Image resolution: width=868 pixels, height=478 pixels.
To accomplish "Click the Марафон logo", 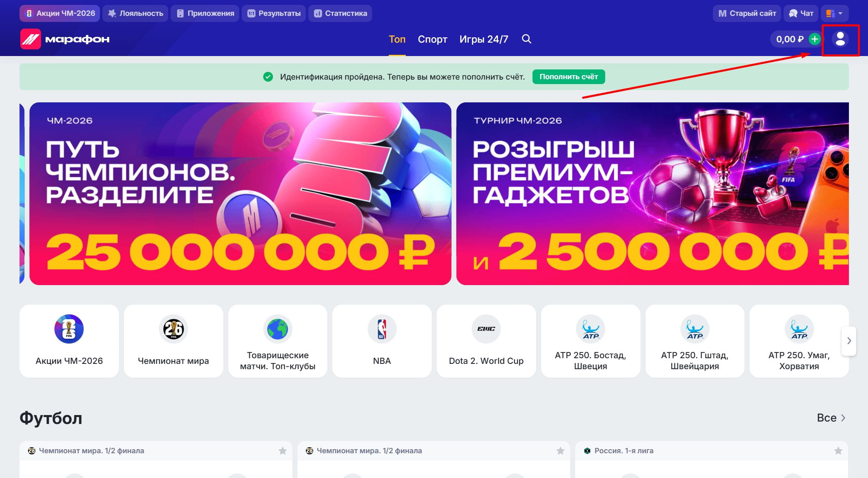I will 65,39.
